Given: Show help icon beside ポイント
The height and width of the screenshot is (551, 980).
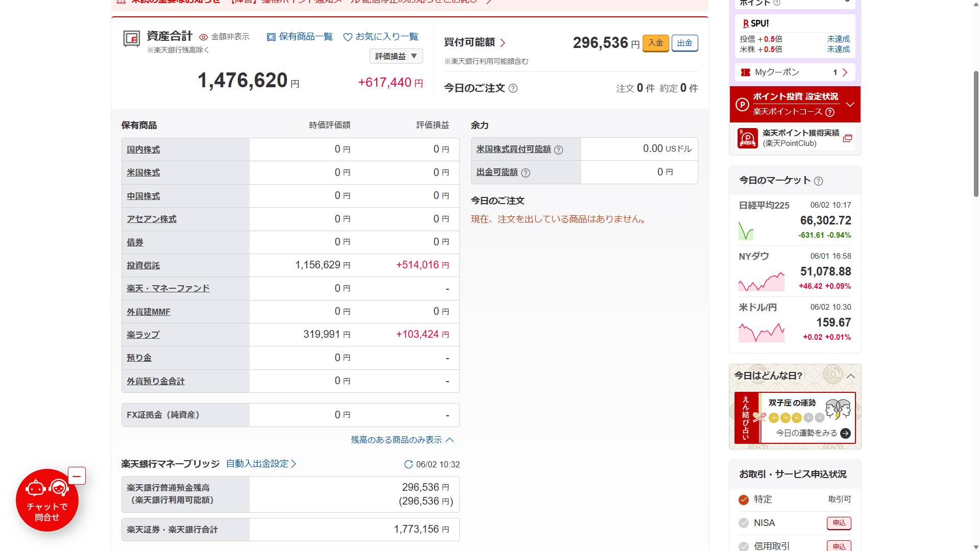Looking at the screenshot, I should pyautogui.click(x=777, y=3).
